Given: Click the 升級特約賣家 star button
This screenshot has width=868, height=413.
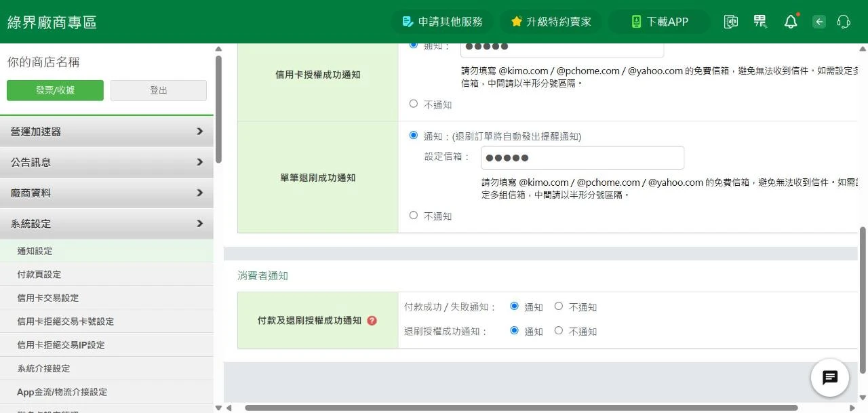Looking at the screenshot, I should point(551,22).
